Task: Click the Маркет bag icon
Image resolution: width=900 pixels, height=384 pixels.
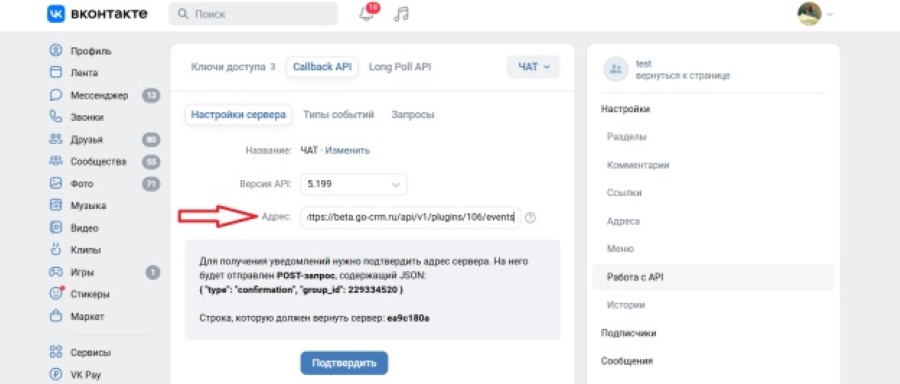Action: pyautogui.click(x=56, y=316)
